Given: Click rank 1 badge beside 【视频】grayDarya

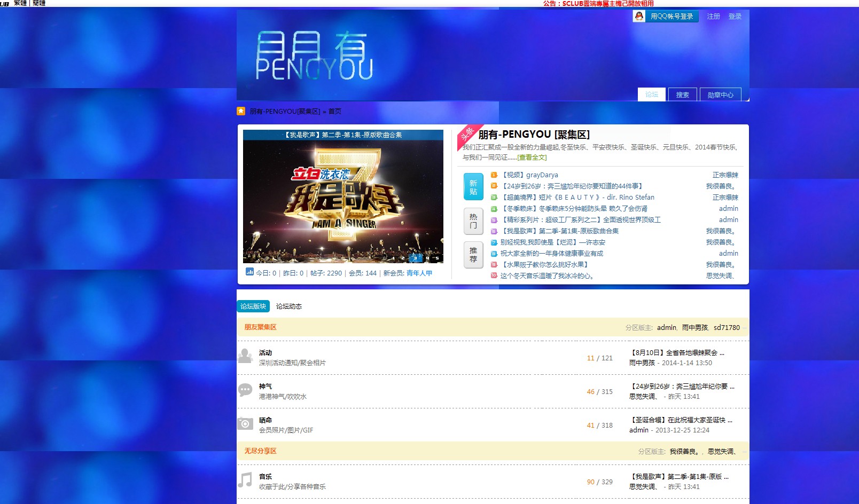Looking at the screenshot, I should (494, 175).
